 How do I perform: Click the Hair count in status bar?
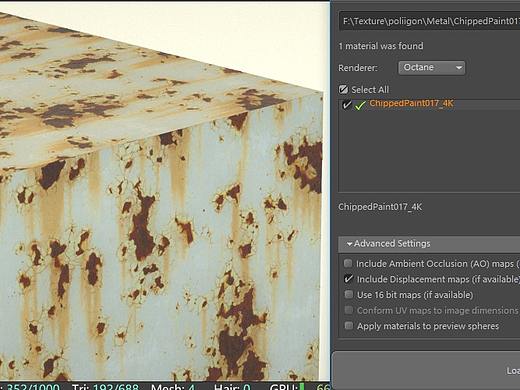click(232, 387)
